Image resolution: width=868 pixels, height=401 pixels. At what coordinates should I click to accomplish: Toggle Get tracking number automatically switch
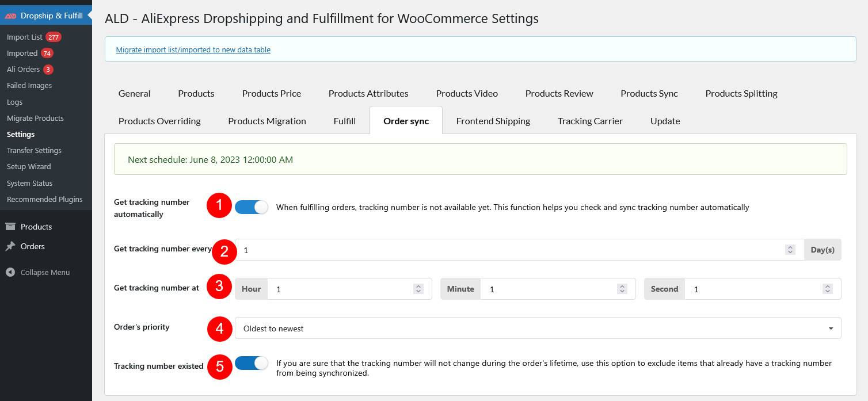(252, 207)
